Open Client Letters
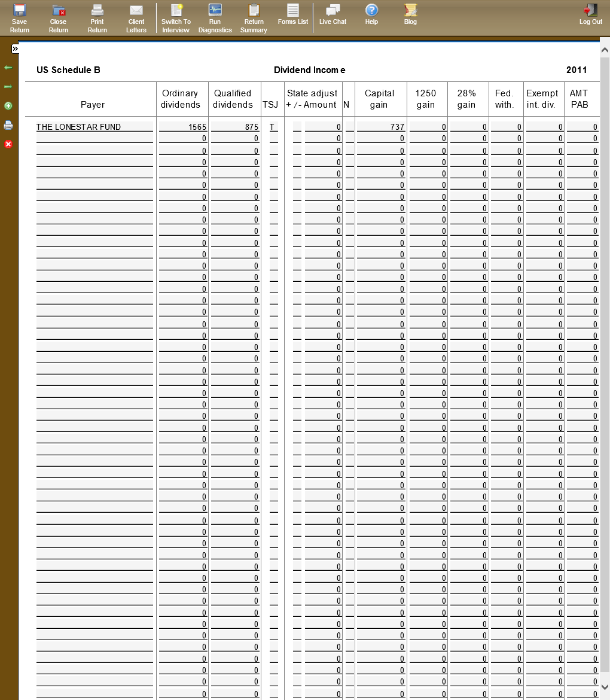610x700 pixels. [x=136, y=18]
